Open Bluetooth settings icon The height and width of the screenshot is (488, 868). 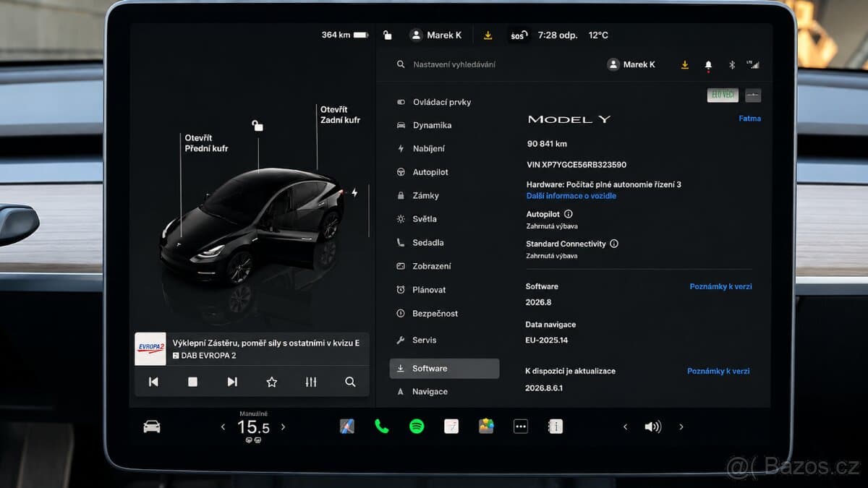click(x=731, y=64)
